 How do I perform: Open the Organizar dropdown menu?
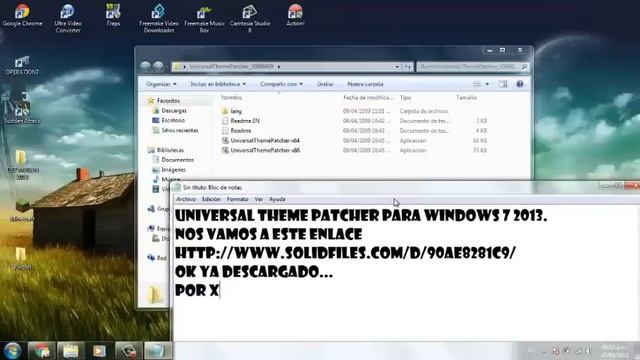pyautogui.click(x=161, y=84)
